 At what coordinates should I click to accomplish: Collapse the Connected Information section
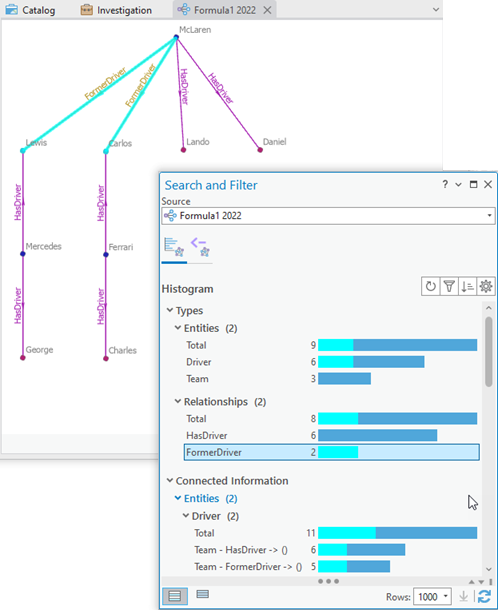tap(170, 480)
